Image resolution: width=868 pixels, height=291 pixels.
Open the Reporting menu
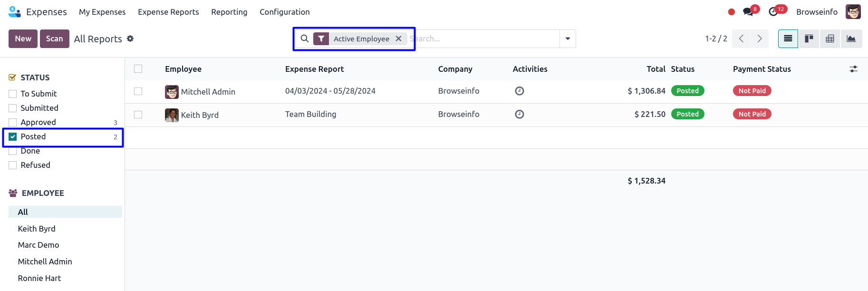pos(229,12)
